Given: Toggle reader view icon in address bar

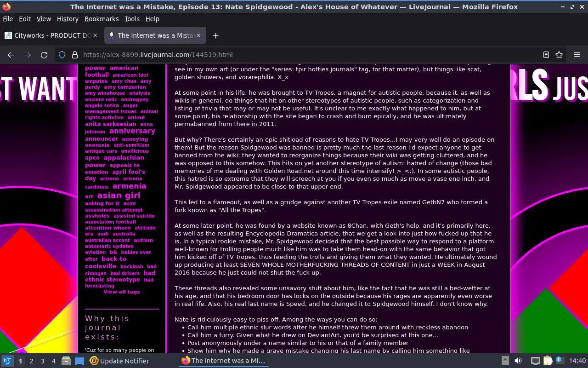Looking at the screenshot, I should 546,55.
